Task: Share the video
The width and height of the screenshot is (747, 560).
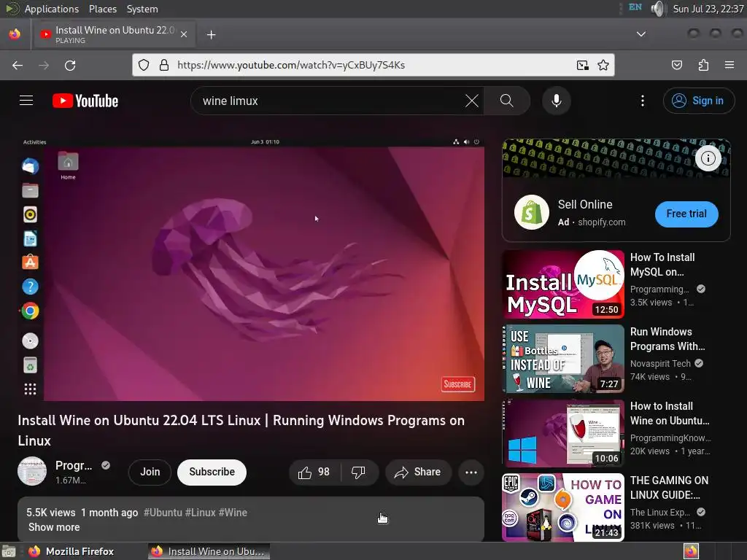Action: 418,472
